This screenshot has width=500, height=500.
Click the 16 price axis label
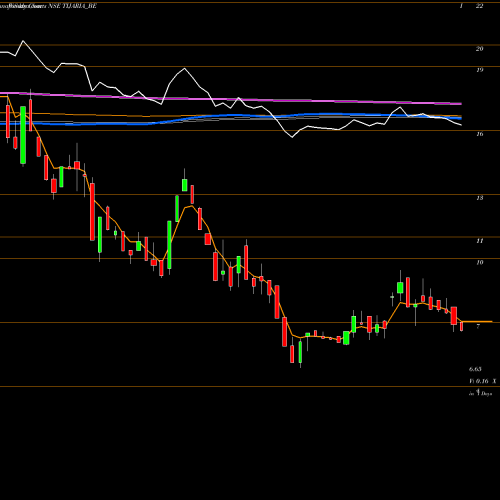[x=479, y=134]
